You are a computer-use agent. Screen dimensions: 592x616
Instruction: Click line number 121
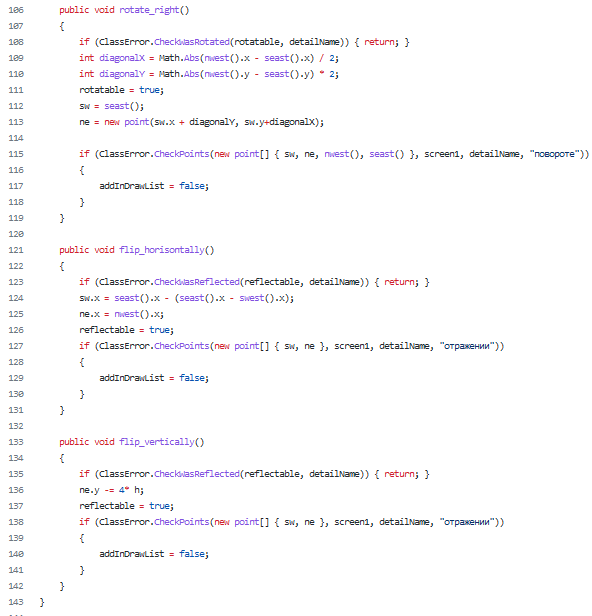[16, 250]
